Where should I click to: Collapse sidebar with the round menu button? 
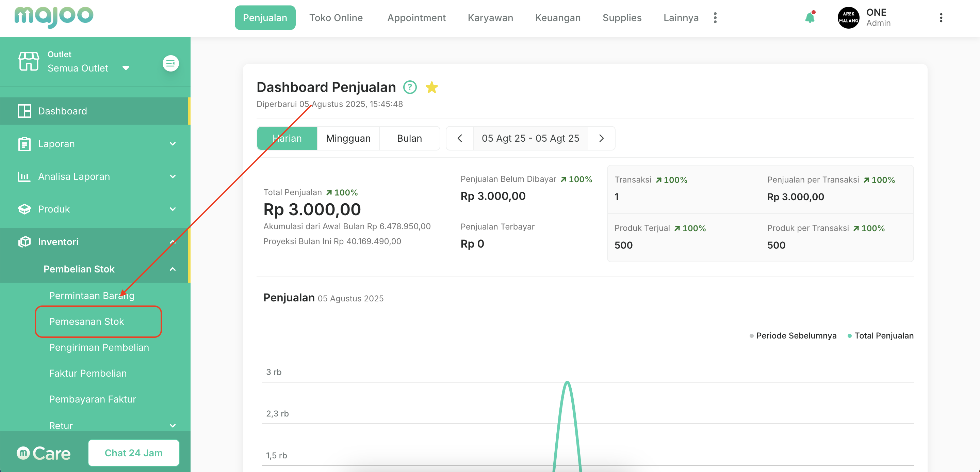coord(170,63)
